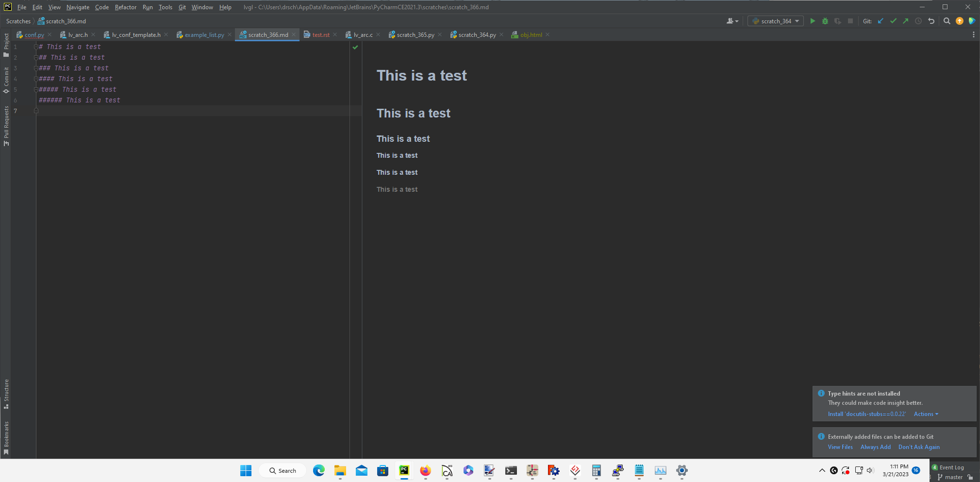The height and width of the screenshot is (482, 980).
Task: Run with coverage using the shield icon
Action: click(x=838, y=21)
